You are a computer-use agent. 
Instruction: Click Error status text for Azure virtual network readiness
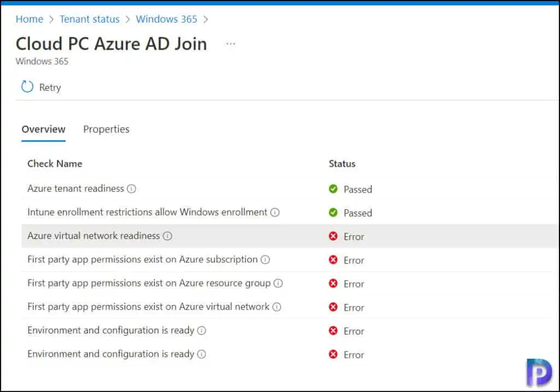354,237
